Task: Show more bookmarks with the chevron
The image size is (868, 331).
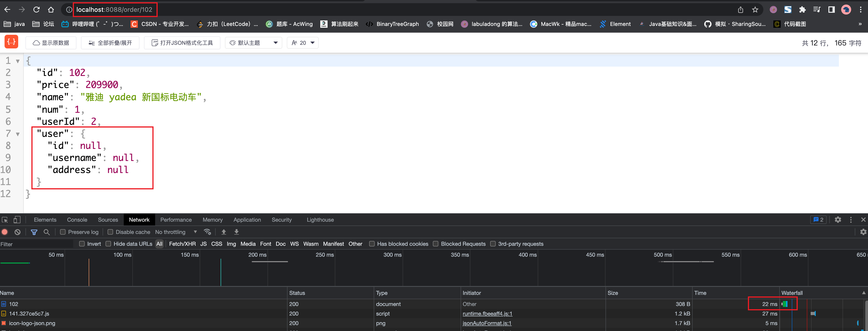Action: pyautogui.click(x=860, y=24)
